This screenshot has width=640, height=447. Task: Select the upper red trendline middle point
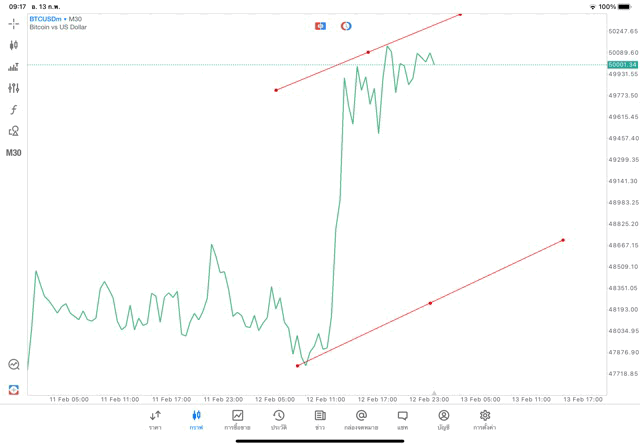pos(368,52)
